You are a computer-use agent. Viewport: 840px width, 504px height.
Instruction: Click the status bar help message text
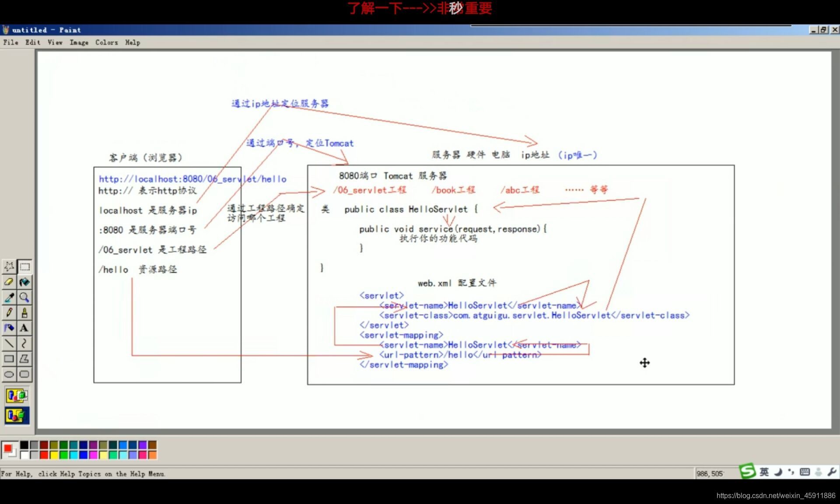tap(83, 474)
